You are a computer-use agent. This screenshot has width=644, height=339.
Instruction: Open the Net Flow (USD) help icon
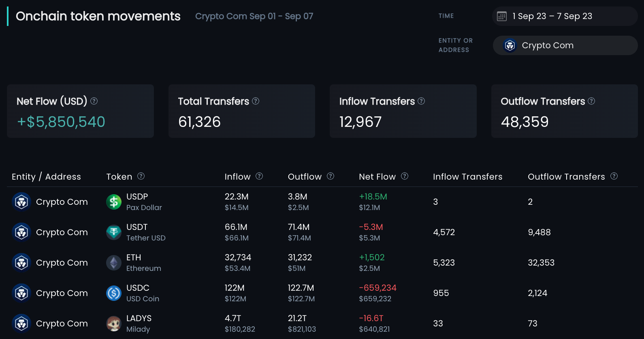click(94, 101)
